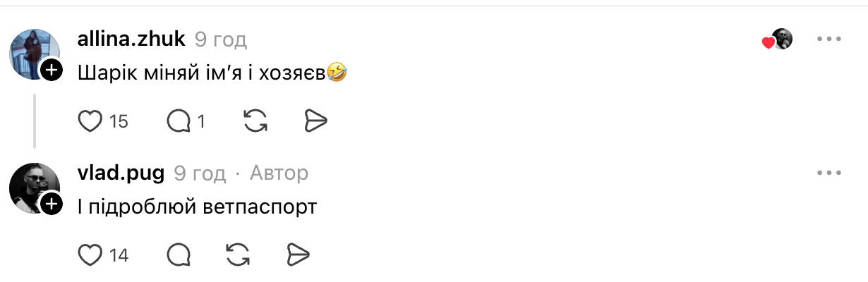Screen dimensions: 868x282
Task: Click the 9 год timestamp on allina.zhuk's comment
Action: tap(221, 39)
